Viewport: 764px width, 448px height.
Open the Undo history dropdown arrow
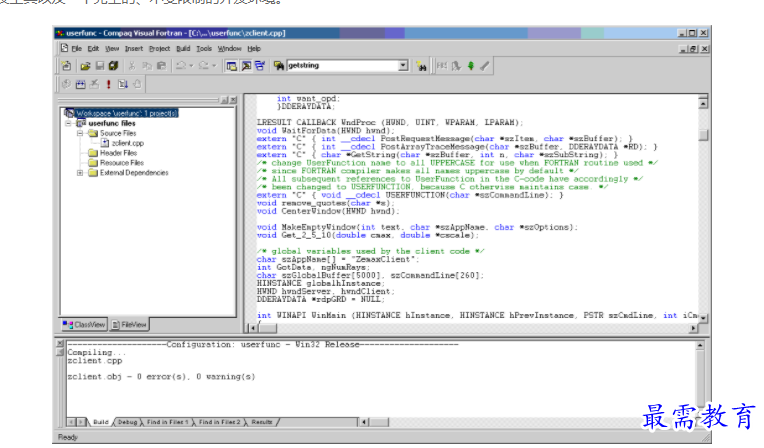tap(191, 66)
